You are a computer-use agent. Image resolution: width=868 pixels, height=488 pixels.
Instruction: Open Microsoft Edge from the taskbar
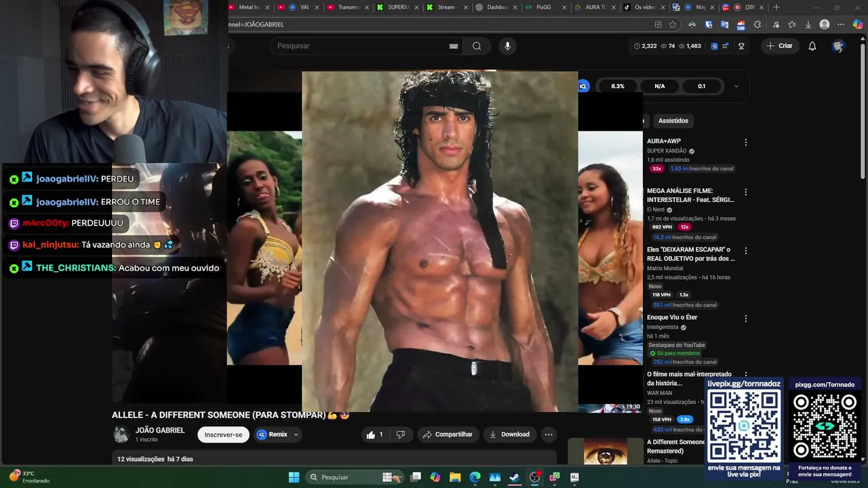click(x=475, y=477)
